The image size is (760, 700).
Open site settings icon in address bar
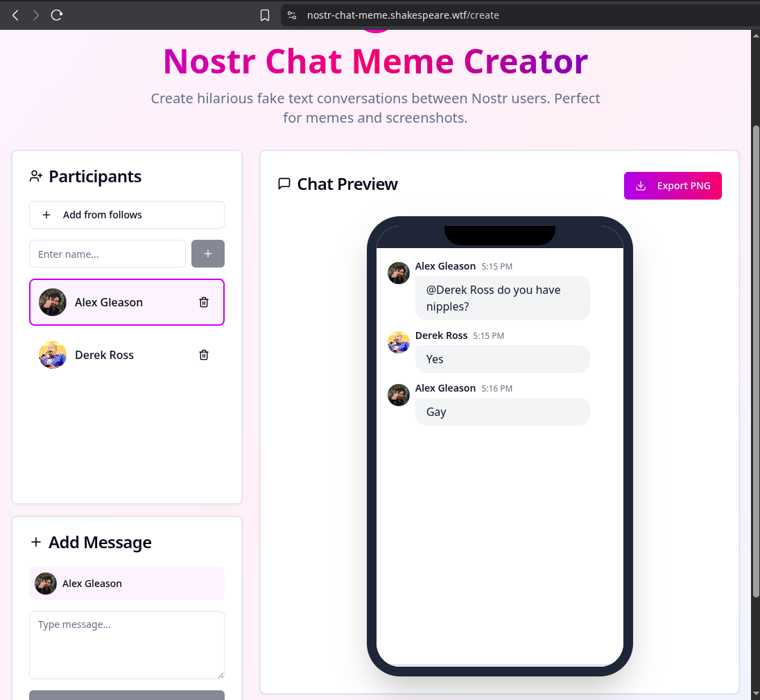click(x=292, y=15)
